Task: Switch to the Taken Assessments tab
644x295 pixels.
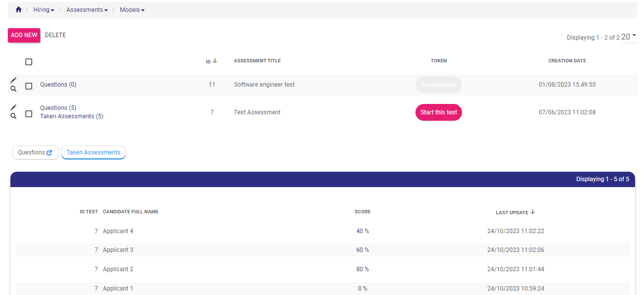Action: coord(93,152)
